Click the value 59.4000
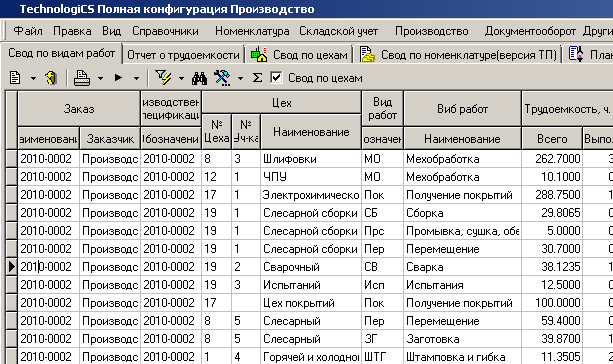613x364 pixels. point(561,321)
